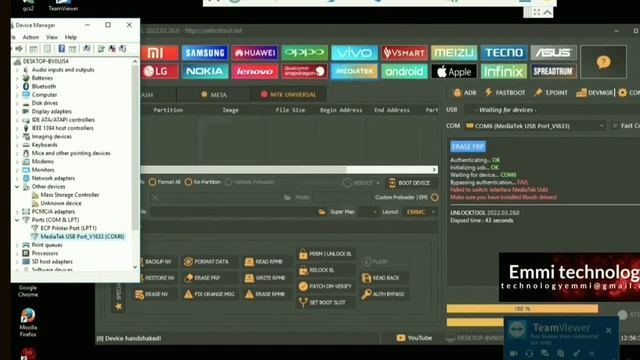Expand Display adapters in Device Manager
This screenshot has height=360, width=640.
[17, 111]
